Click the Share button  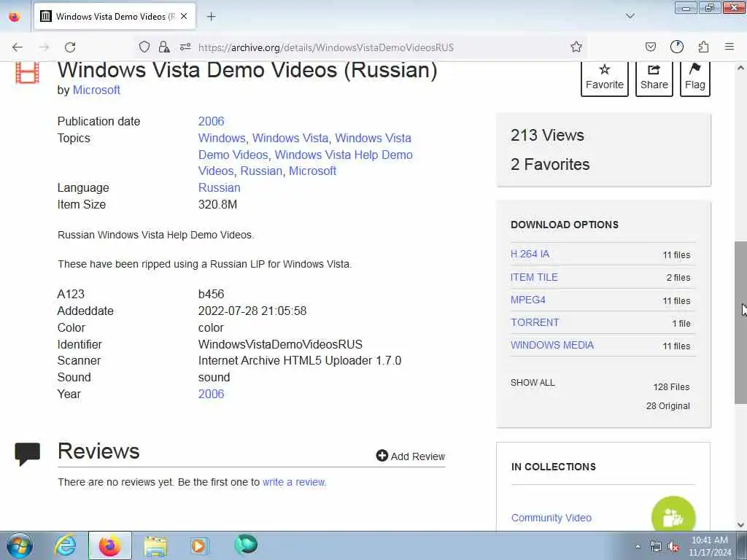(x=654, y=77)
